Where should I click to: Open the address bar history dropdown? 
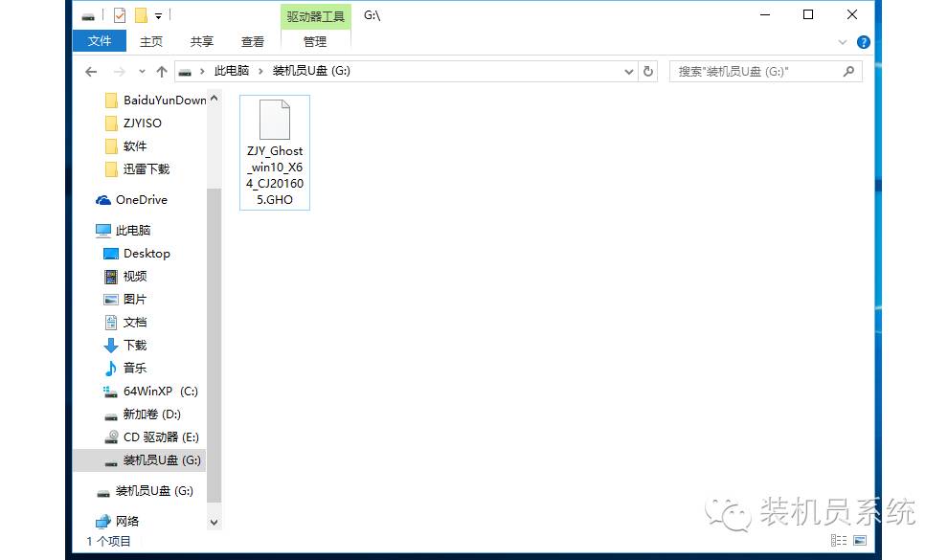[x=628, y=70]
